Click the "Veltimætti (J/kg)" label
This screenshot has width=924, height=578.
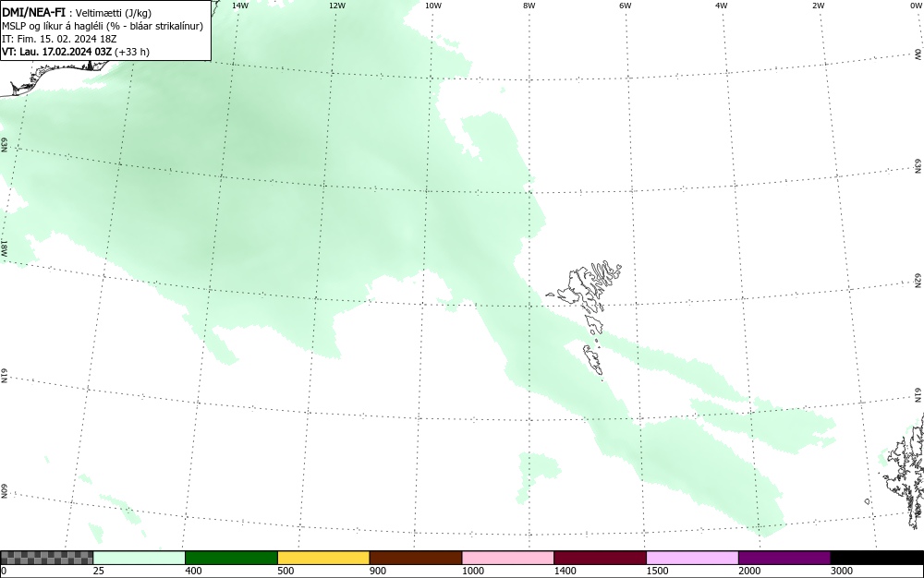pyautogui.click(x=114, y=13)
